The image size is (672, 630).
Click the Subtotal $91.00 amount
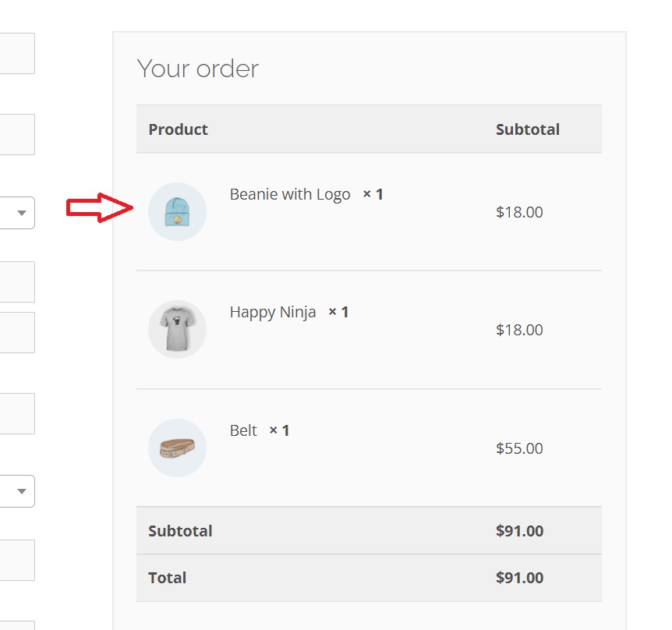coord(519,531)
